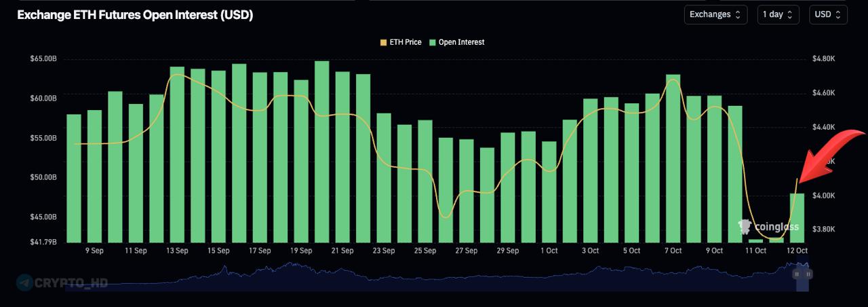The height and width of the screenshot is (307, 868).
Task: Click the yellow ETH Price legend swatch
Action: pyautogui.click(x=384, y=42)
